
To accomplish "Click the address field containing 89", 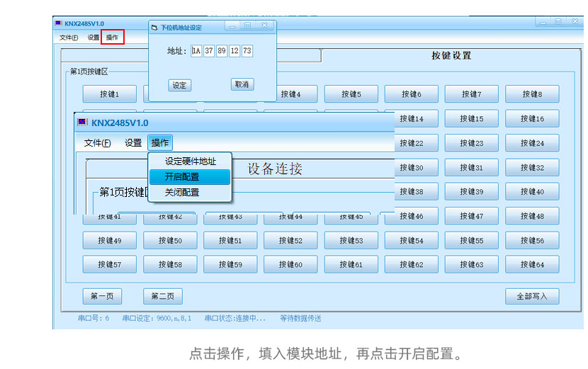I will pos(222,51).
